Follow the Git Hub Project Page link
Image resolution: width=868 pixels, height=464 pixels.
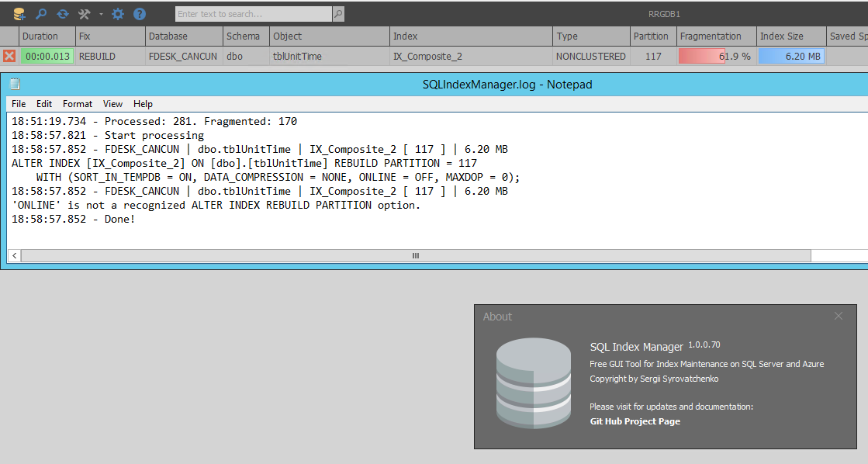point(636,421)
